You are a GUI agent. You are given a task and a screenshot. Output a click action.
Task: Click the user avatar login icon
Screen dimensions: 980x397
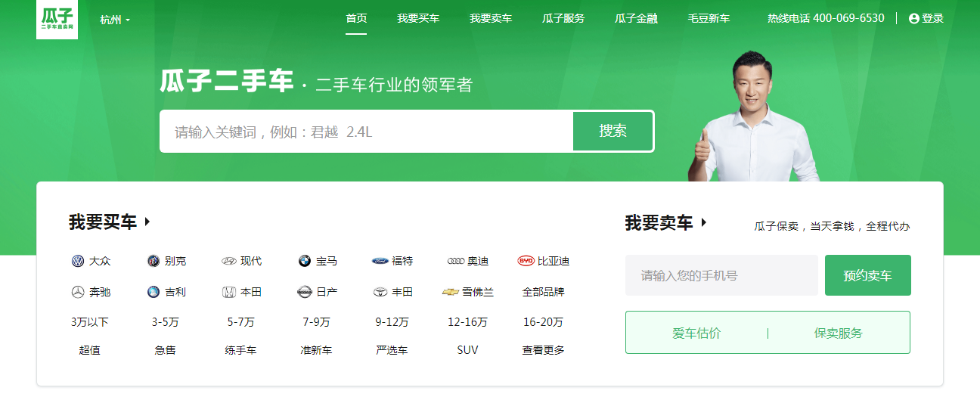click(913, 18)
